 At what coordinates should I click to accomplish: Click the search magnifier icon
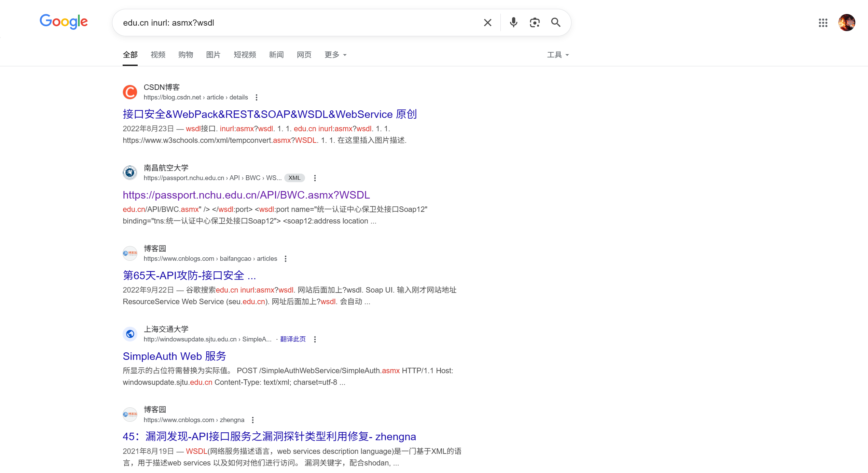(556, 23)
